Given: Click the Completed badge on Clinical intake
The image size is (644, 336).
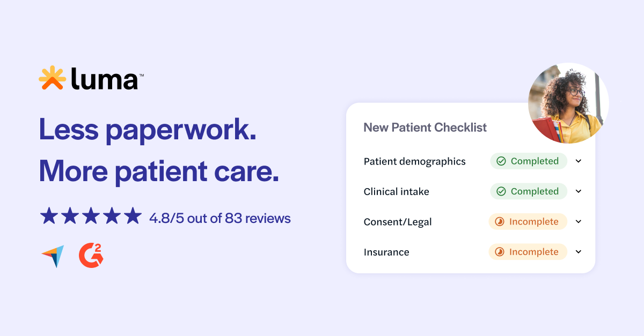Looking at the screenshot, I should [x=529, y=191].
